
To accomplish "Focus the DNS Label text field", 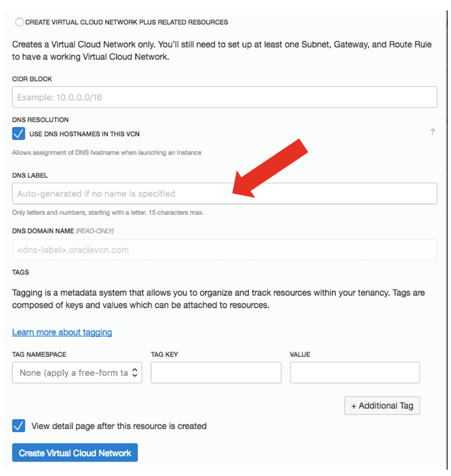I will coord(224,194).
